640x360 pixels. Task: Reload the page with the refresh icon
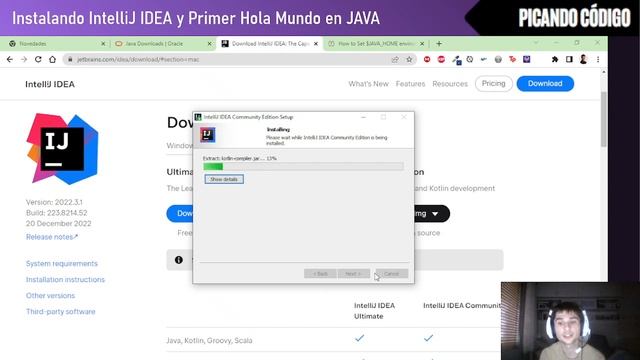click(38, 60)
